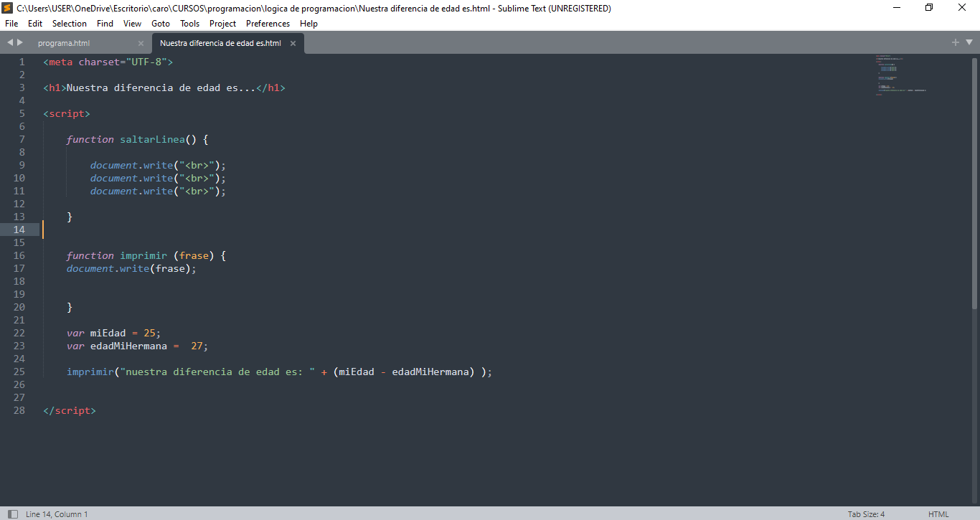
Task: Click line number 28 in the gutter
Action: 19,410
